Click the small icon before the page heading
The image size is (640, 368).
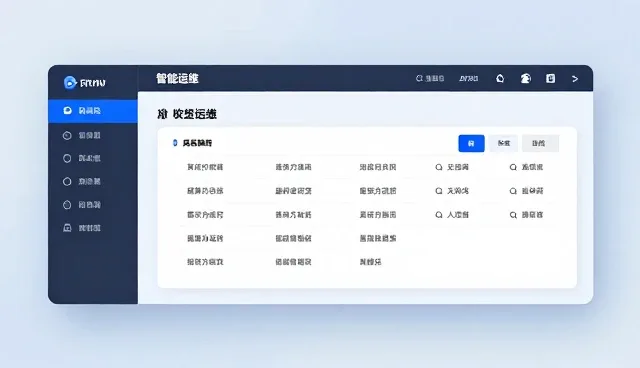162,114
